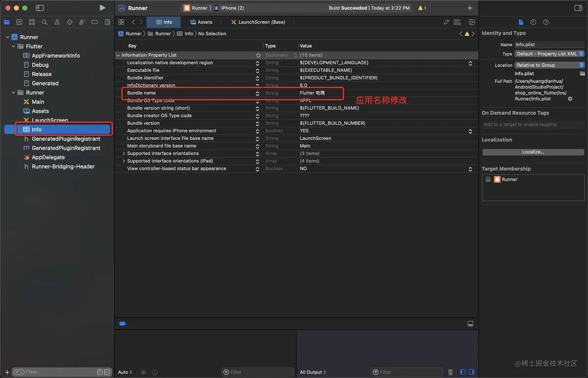Select AppDelegate file in navigator
Image resolution: width=588 pixels, height=378 pixels.
(48, 157)
